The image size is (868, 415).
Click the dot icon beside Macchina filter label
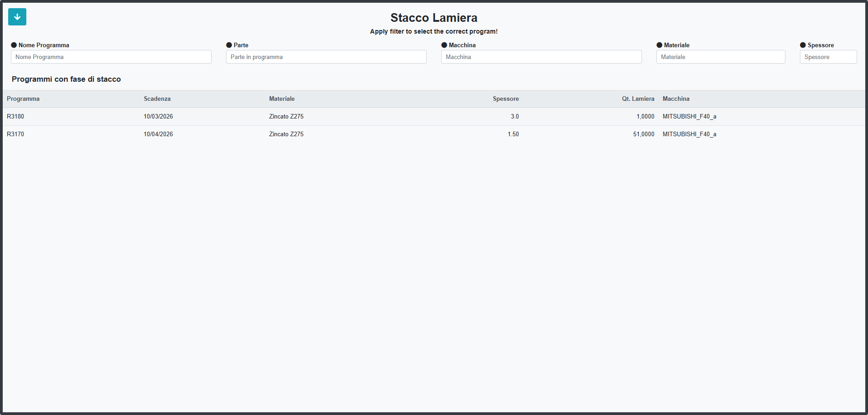coord(444,45)
